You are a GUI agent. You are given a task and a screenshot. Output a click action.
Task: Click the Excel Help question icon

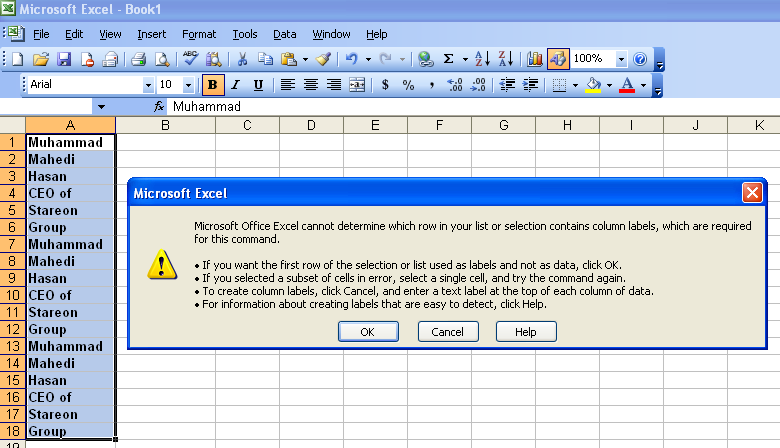point(640,59)
